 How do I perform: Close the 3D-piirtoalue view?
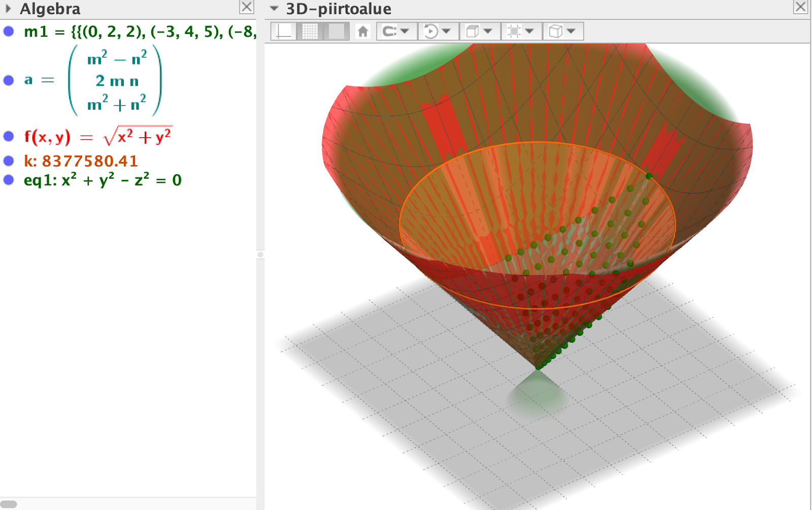[800, 7]
